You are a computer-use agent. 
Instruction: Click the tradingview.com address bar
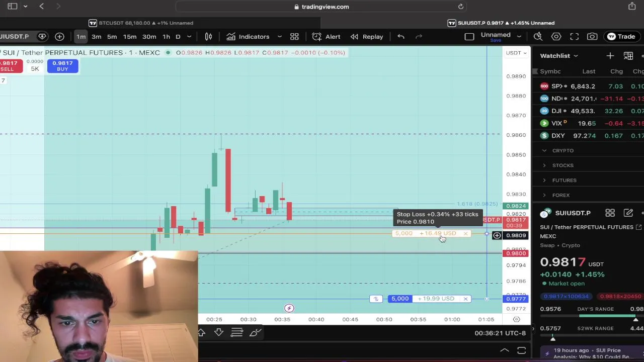coord(321,7)
